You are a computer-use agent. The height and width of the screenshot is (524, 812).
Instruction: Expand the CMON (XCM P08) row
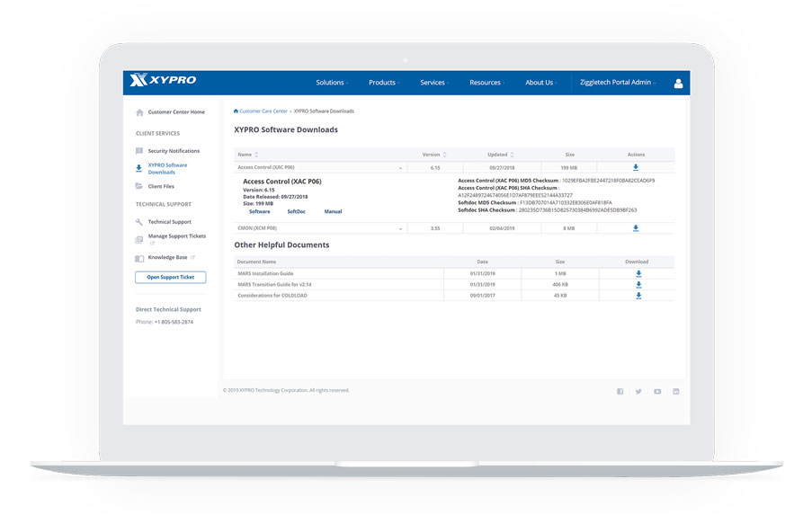[x=400, y=229]
